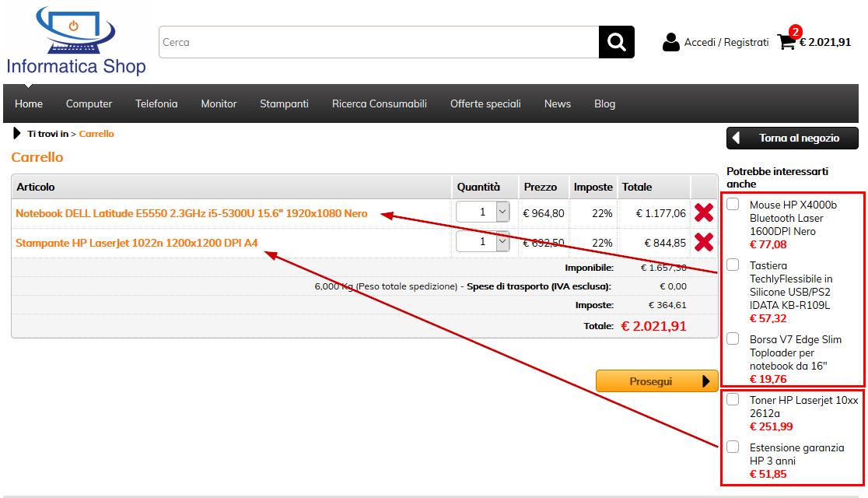The image size is (868, 498).
Task: Click the Tastiera price € 57,32
Action: point(768,318)
